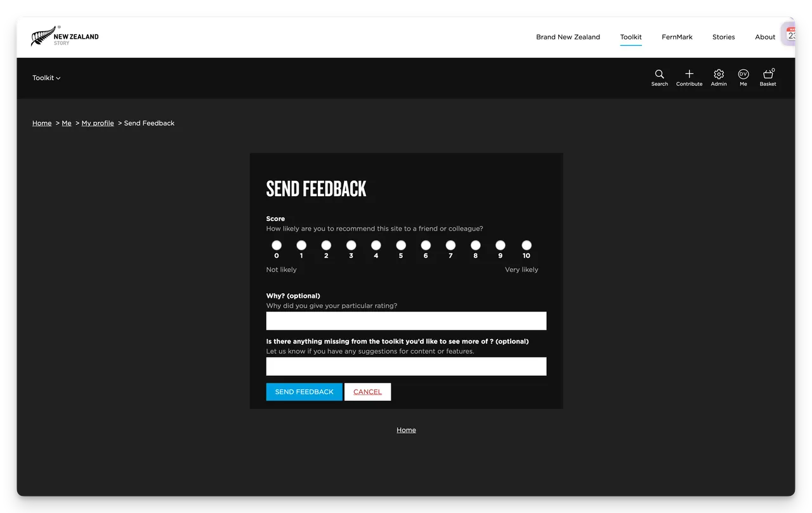
Task: Open the Admin gear icon
Action: [719, 75]
